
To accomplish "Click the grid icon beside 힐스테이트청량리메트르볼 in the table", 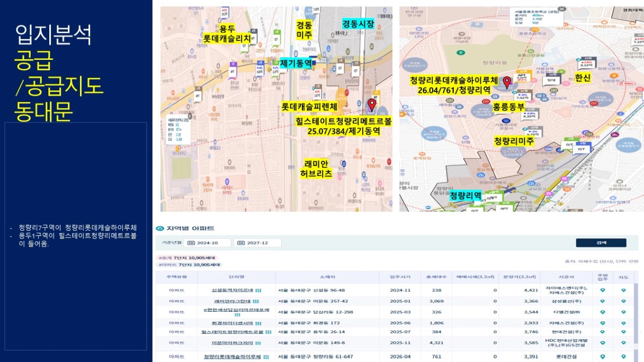I will pyautogui.click(x=268, y=332).
